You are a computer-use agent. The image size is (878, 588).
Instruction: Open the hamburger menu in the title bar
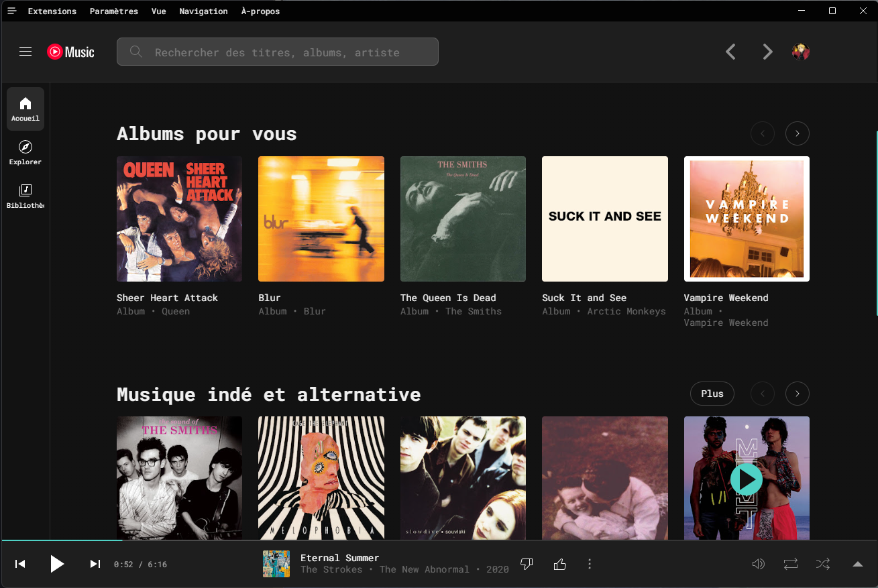(x=11, y=11)
